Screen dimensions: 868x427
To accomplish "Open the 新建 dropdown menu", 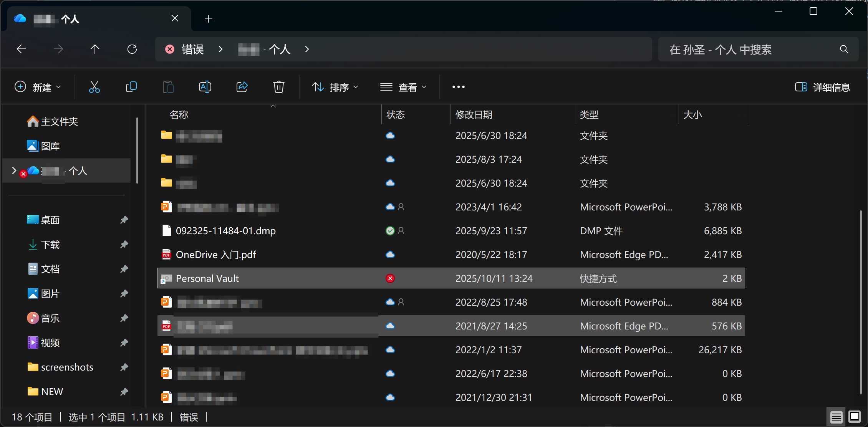I will (38, 87).
